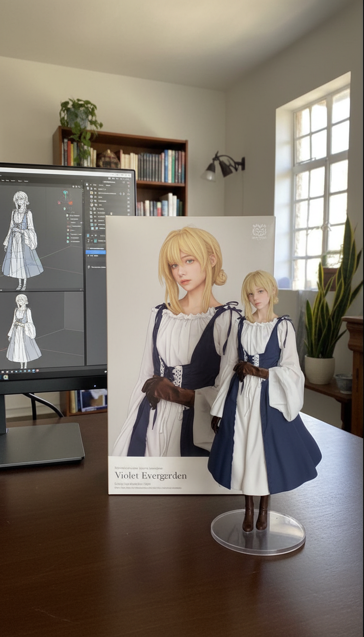Select the blue highlighted row in the side panel
The height and width of the screenshot is (637, 364).
coord(95,252)
